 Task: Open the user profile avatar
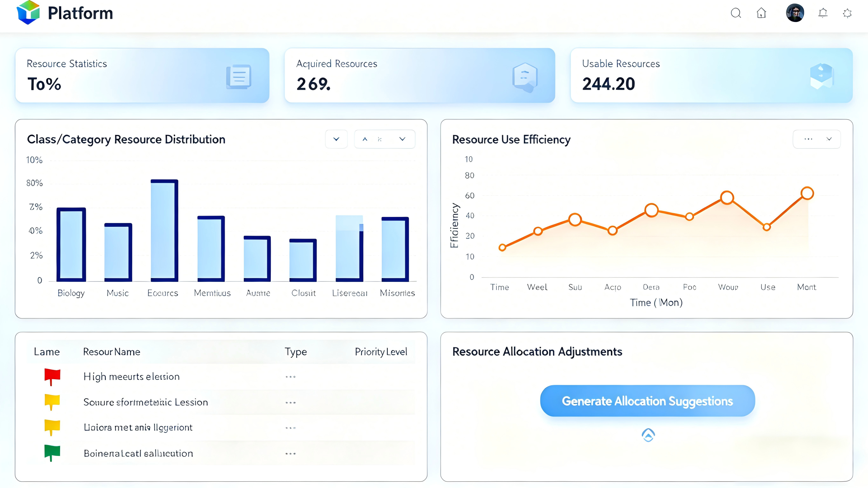[795, 13]
